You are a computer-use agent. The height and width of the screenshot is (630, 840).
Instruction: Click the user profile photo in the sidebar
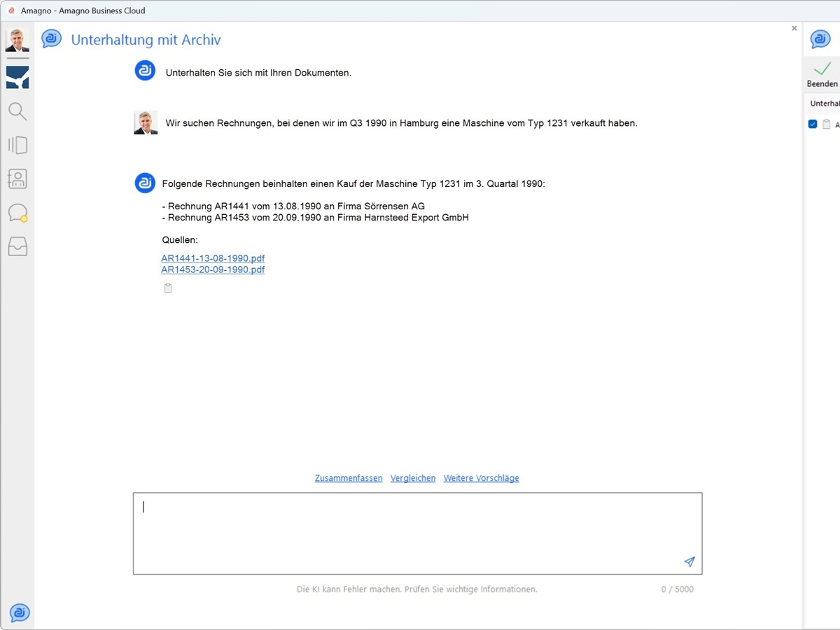17,41
